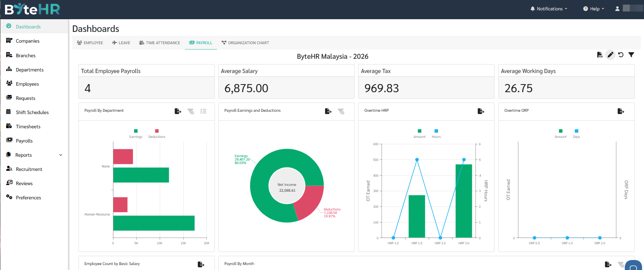Viewport: 644px width, 270px height.
Task: Reset the dashboard with the undo icon
Action: tap(621, 55)
